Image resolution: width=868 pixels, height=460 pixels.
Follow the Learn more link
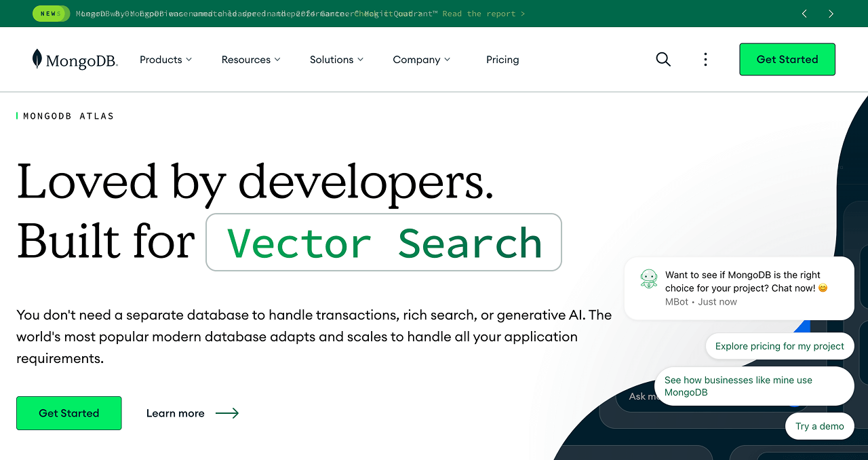coord(175,413)
